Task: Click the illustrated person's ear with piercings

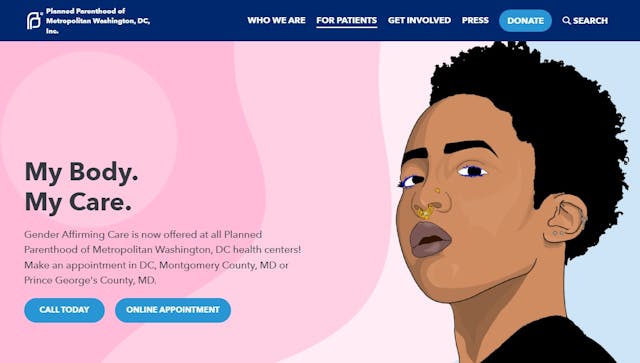Action: pos(567,219)
